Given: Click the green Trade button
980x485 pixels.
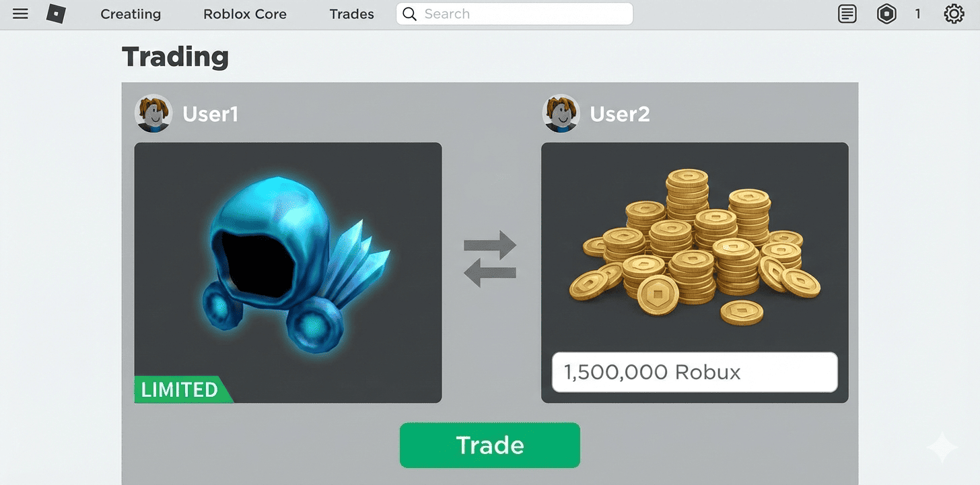Looking at the screenshot, I should (x=490, y=445).
